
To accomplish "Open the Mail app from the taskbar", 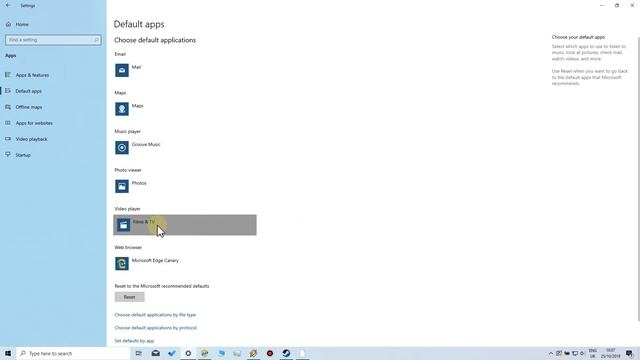I will point(156,353).
